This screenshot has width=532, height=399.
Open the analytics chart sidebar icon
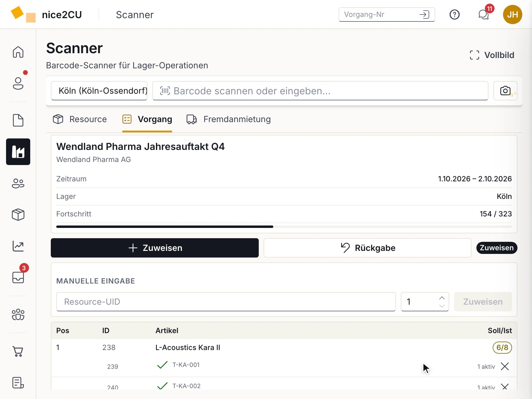(18, 246)
